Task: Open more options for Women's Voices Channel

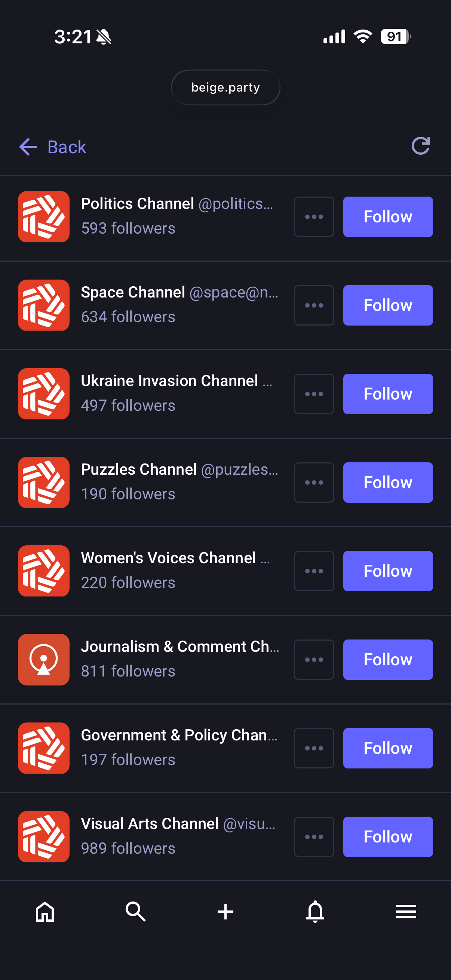Action: (314, 571)
